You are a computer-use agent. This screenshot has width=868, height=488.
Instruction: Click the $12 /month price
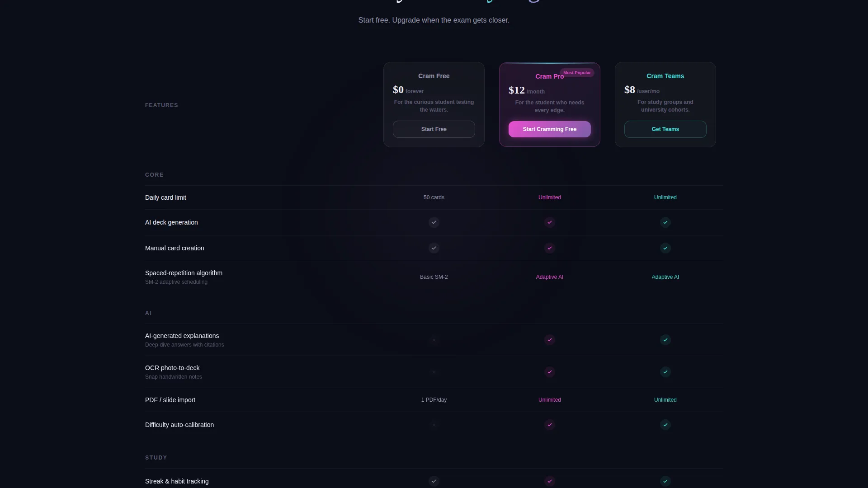pyautogui.click(x=526, y=90)
